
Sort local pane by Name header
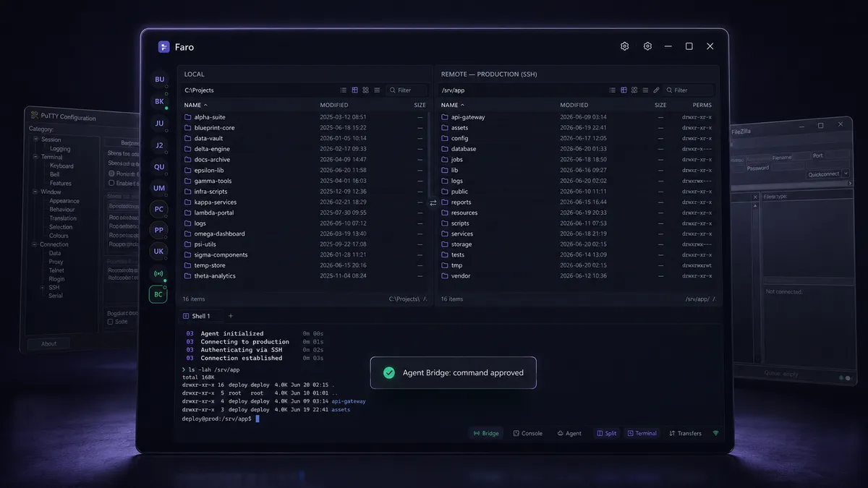click(195, 106)
